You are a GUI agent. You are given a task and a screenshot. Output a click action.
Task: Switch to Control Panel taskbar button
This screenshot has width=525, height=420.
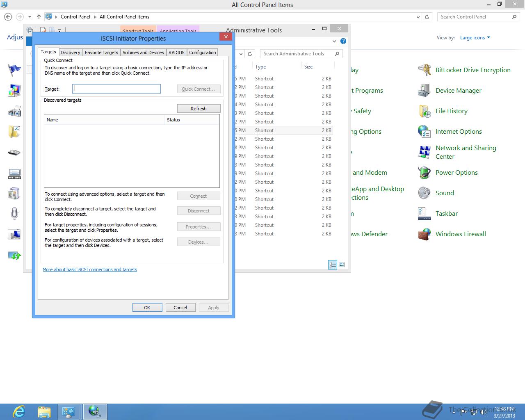[68, 411]
